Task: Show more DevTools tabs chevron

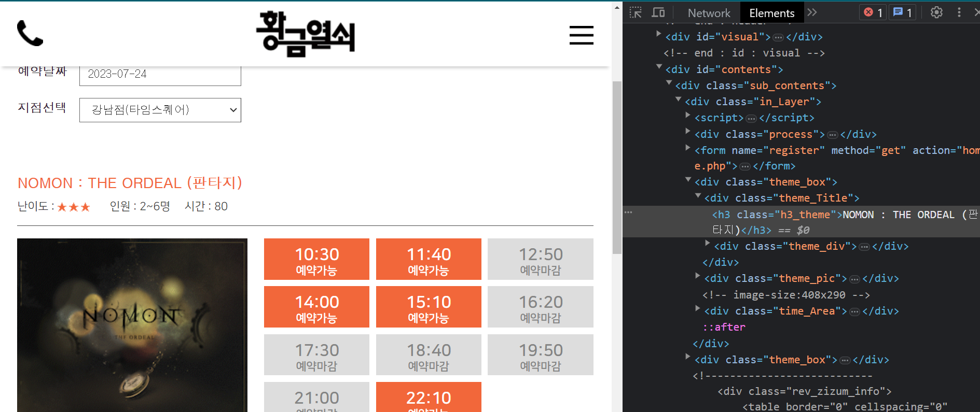Action: click(812, 12)
